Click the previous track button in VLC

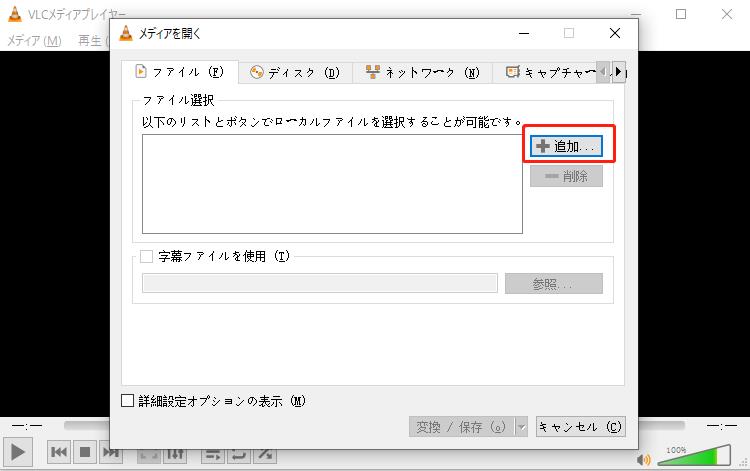pos(59,452)
